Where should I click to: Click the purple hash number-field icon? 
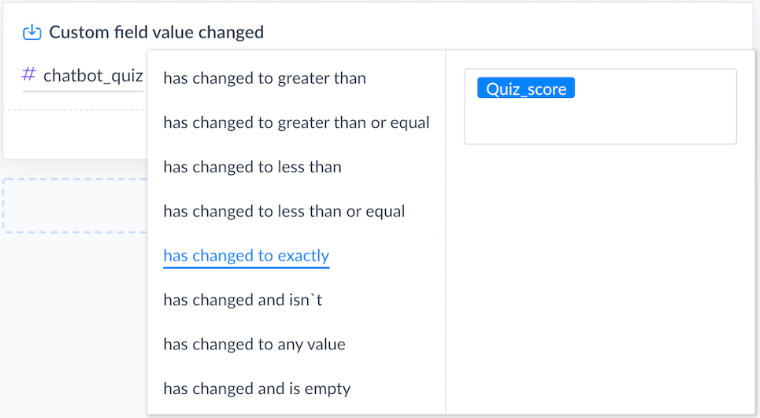pos(29,75)
